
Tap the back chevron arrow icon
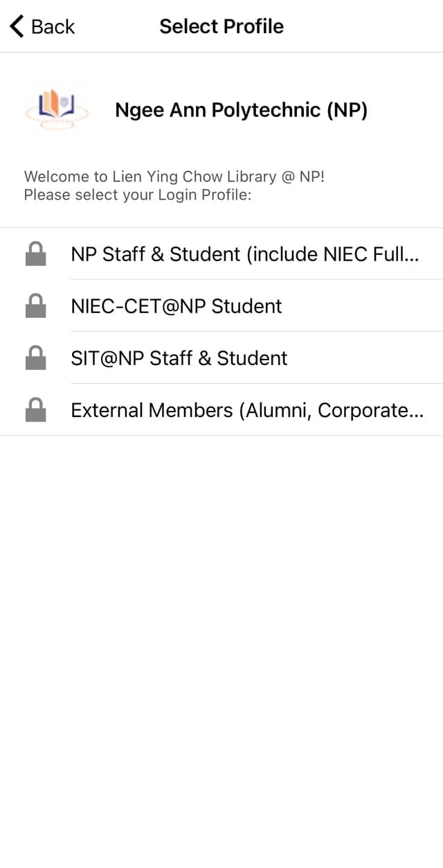point(17,26)
